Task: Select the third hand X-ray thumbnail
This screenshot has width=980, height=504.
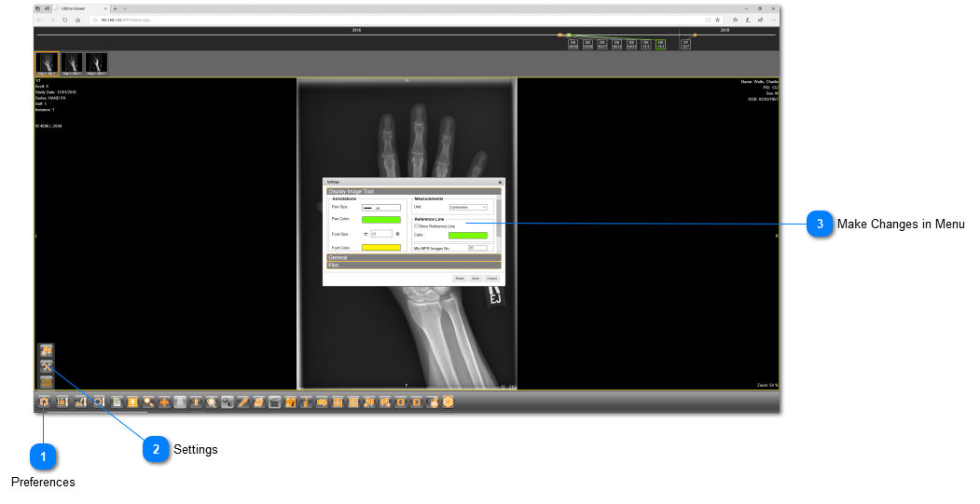Action: coord(96,63)
